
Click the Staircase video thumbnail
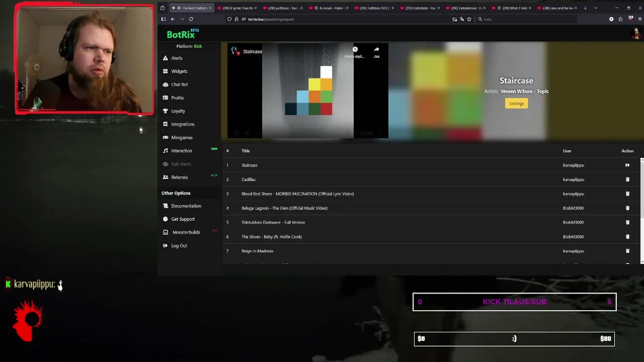308,91
